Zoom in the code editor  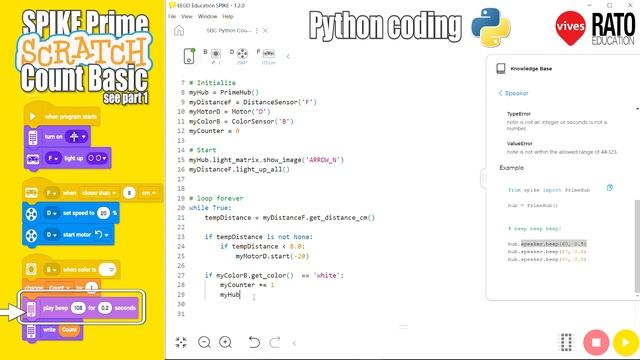pyautogui.click(x=225, y=342)
